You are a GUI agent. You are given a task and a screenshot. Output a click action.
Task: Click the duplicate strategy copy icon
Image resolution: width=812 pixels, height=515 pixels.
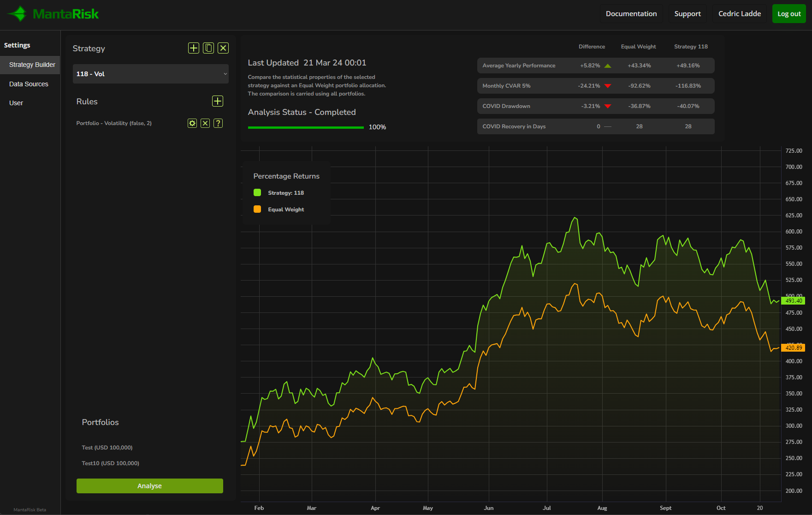[x=208, y=48]
